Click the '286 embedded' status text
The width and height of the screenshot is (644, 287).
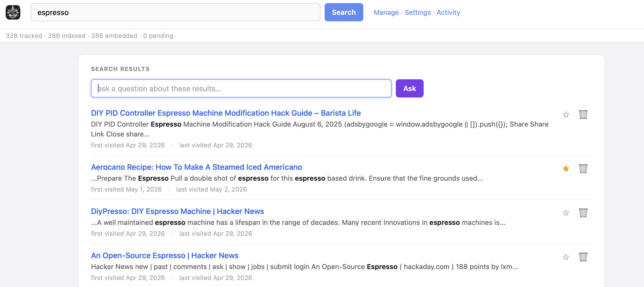[x=114, y=36]
